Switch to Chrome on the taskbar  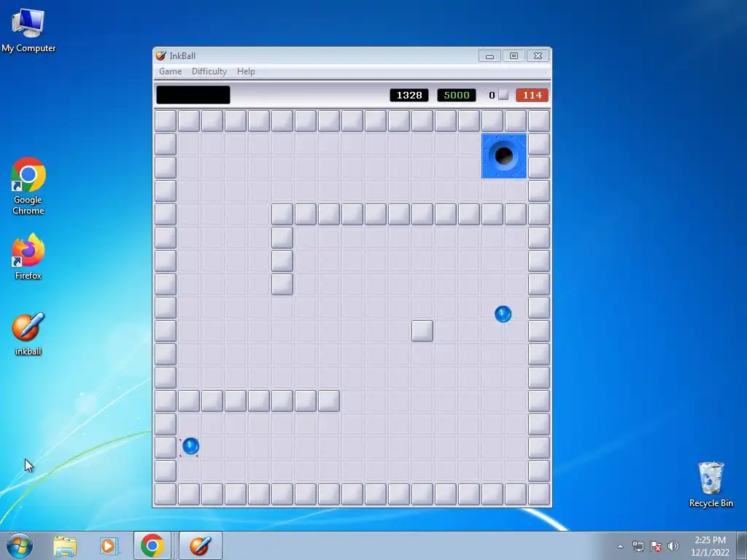click(x=152, y=545)
